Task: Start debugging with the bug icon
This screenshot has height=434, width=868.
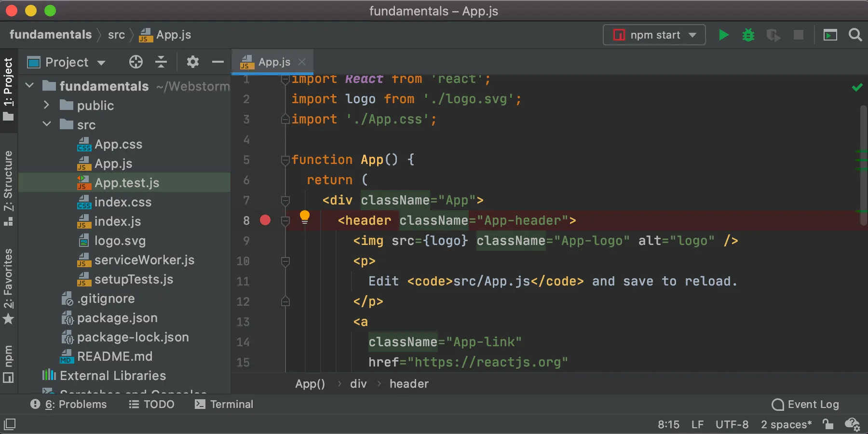Action: point(748,35)
